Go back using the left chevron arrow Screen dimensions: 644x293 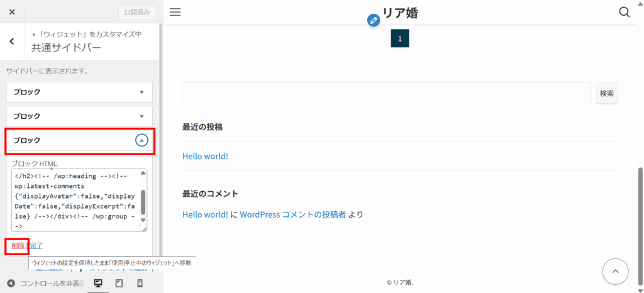[x=12, y=41]
